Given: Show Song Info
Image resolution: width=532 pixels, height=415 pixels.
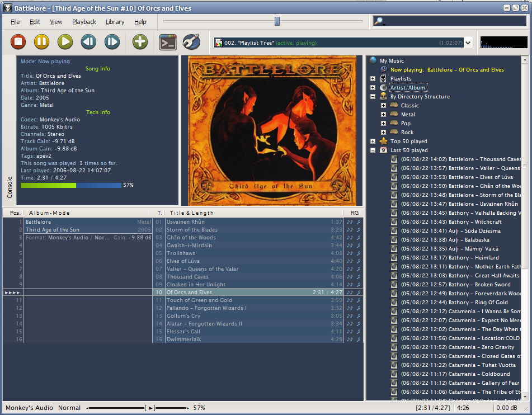Looking at the screenshot, I should coord(97,69).
